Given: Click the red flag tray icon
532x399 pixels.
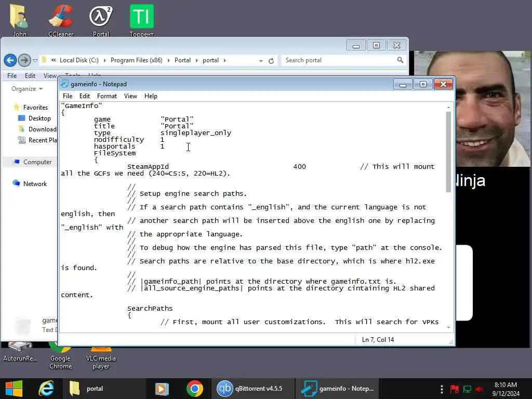Looking at the screenshot, I should click(x=454, y=389).
